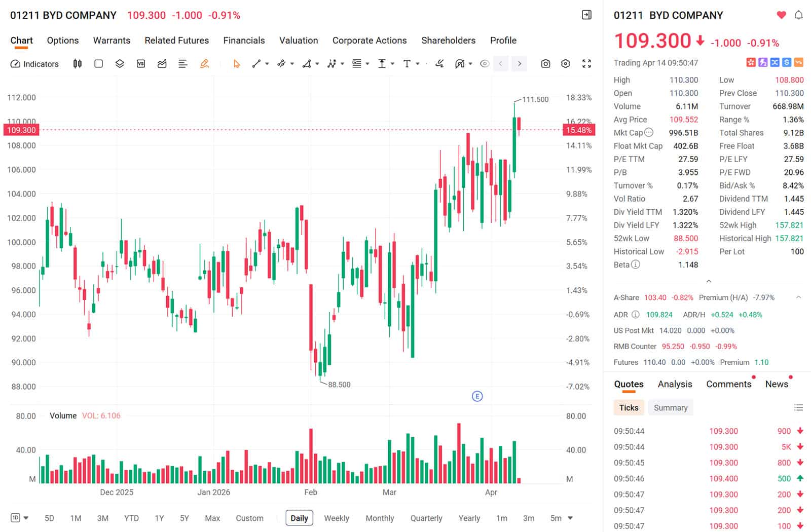Screen dimensions: 811x532
Task: Click the earnings 'E' marker on chart
Action: pyautogui.click(x=477, y=396)
